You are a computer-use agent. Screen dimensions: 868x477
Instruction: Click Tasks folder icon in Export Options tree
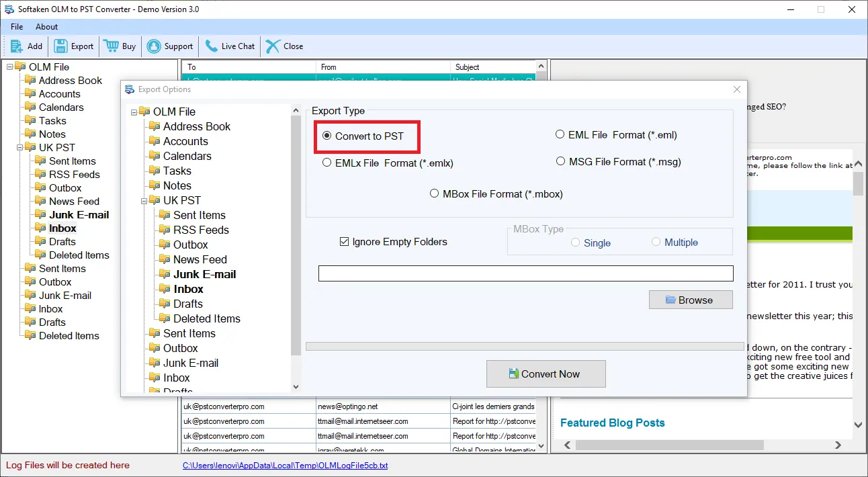click(x=155, y=171)
